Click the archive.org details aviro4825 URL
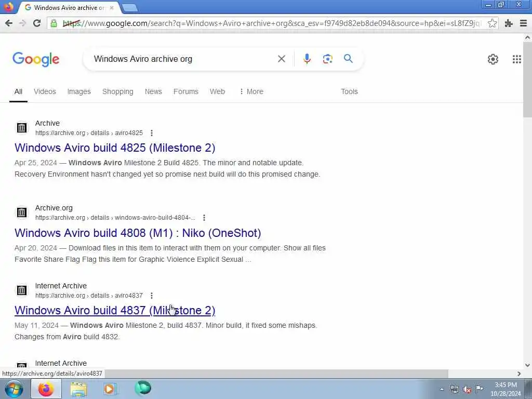 tap(89, 133)
